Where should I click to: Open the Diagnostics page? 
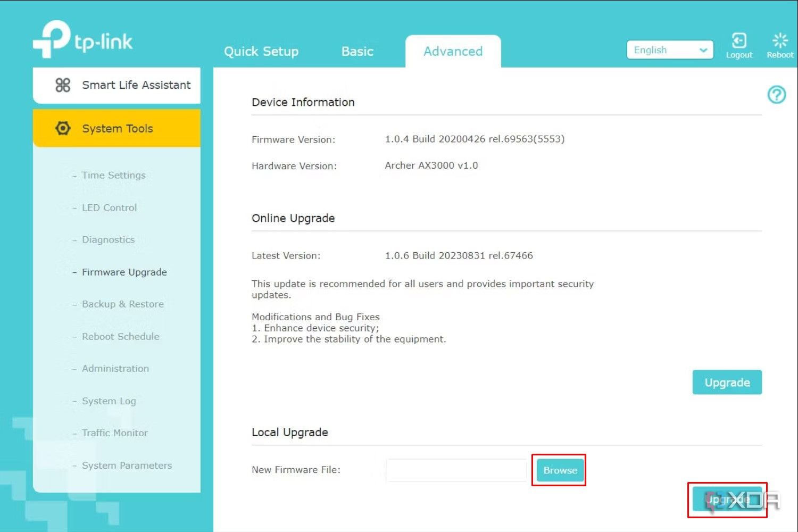108,239
